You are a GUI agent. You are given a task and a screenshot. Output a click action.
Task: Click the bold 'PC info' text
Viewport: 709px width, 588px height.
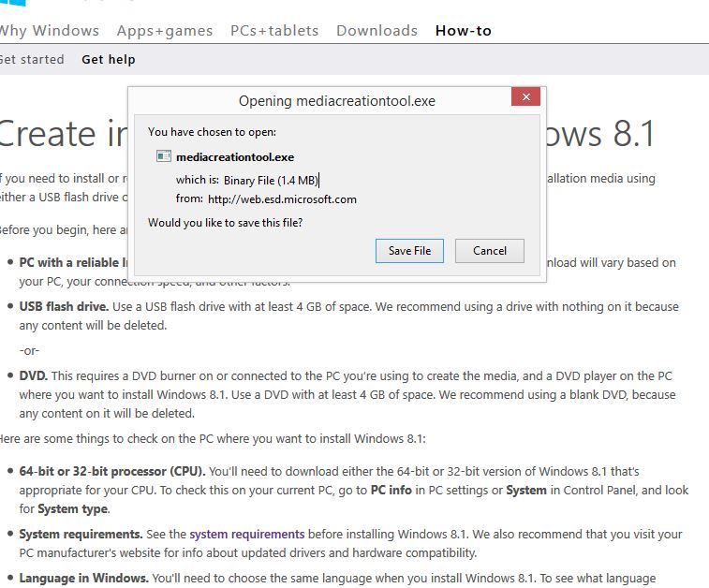391,491
